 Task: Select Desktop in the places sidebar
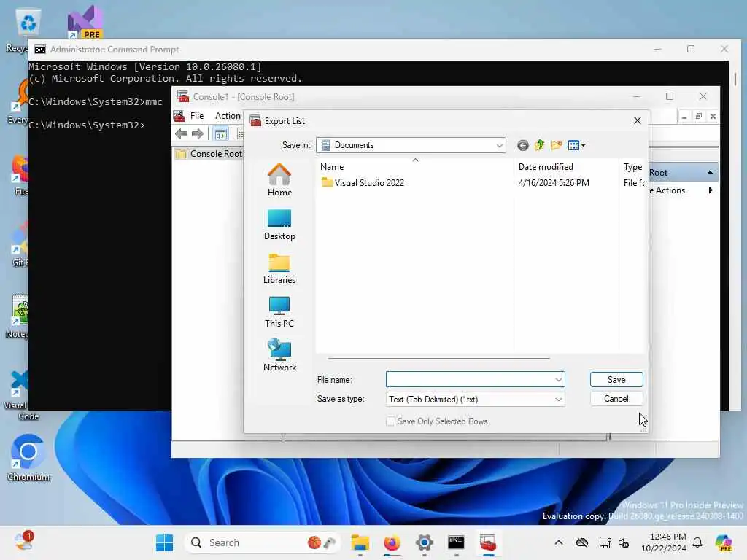click(279, 225)
